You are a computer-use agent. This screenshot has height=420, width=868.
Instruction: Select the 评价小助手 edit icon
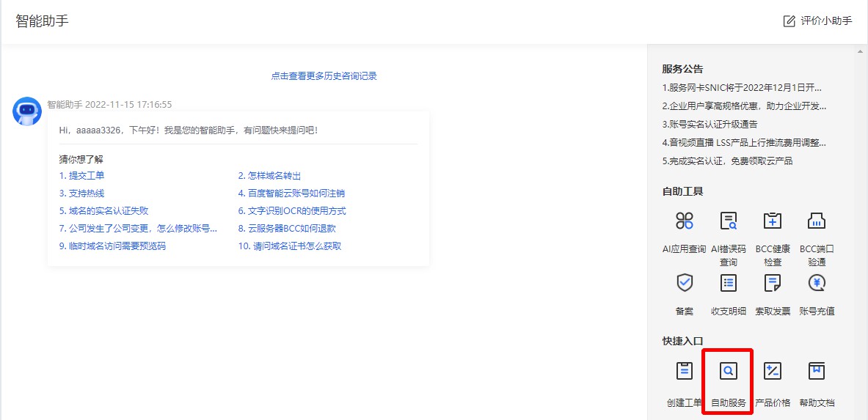pos(789,21)
